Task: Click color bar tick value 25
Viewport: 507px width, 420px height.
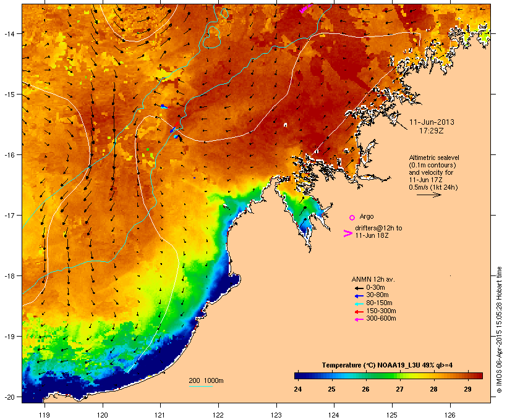Action: pos(332,389)
